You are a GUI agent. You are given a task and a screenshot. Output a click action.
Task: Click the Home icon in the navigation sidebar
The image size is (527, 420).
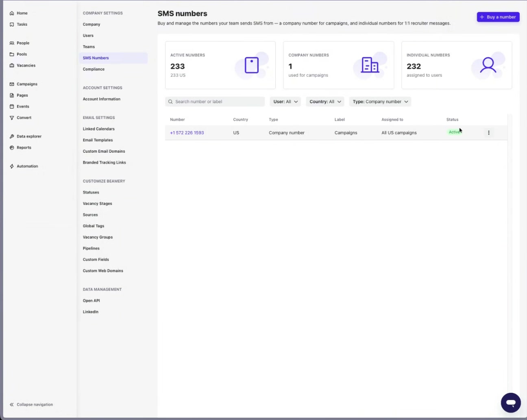[x=12, y=13]
